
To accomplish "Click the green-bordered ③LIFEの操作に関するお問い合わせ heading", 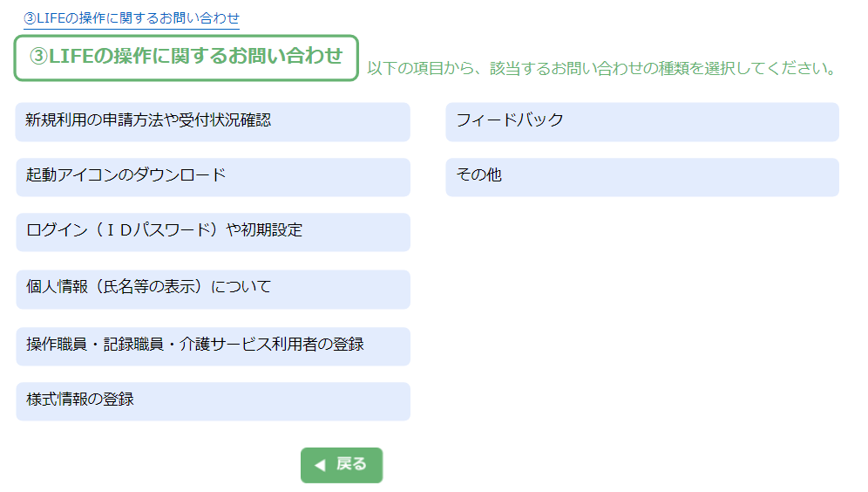I will point(186,58).
